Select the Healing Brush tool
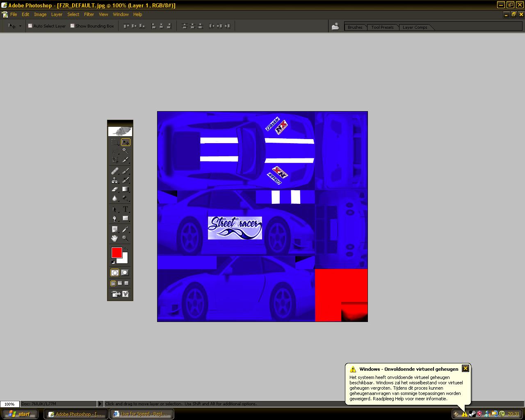Viewport: 525px width, 420px height. 115,171
